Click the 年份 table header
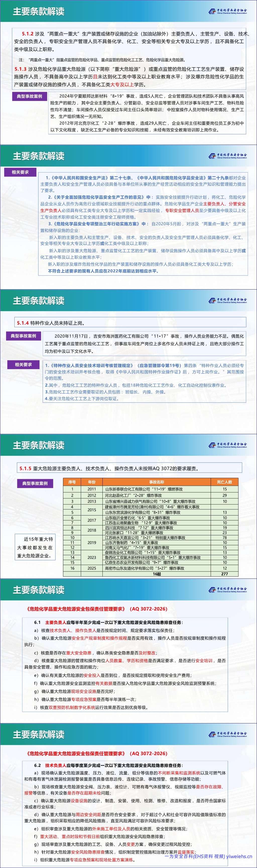The height and width of the screenshot is (868, 257). click(92, 482)
